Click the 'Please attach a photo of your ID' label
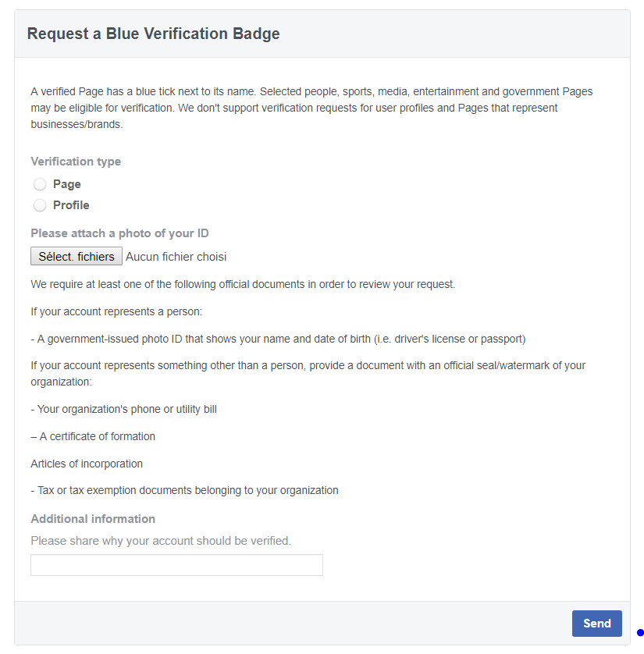 [x=119, y=233]
